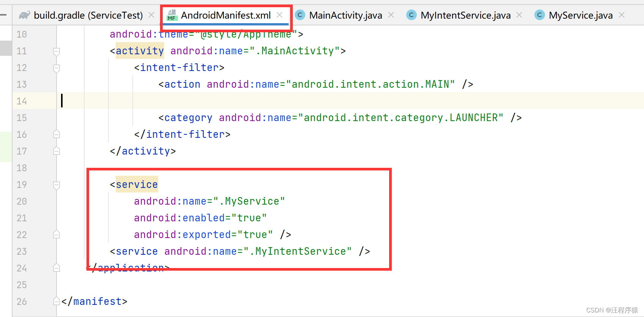Close the build.gradle (ServiceTest) tab
This screenshot has height=317, width=644.
coord(151,15)
